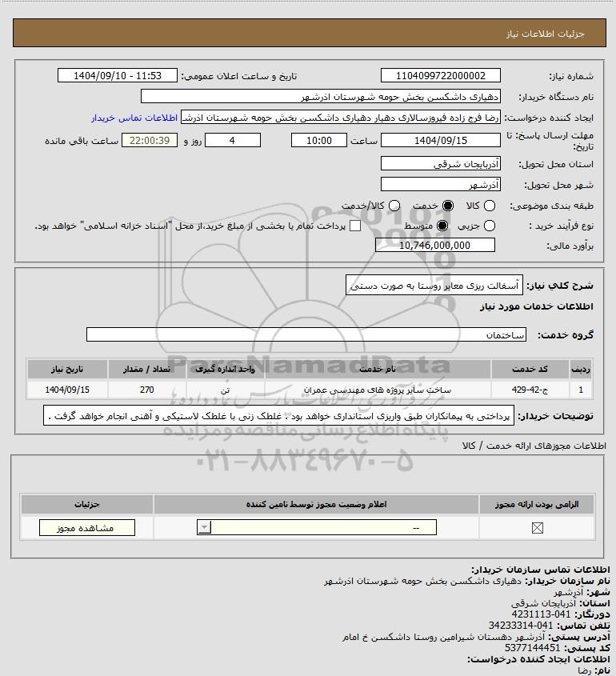616x676 pixels.
Task: Click the نام خدمت column header
Action: click(378, 369)
